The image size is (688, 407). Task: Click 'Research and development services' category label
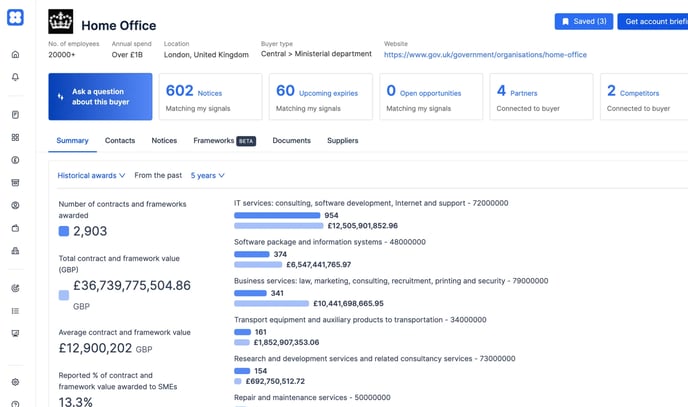click(374, 359)
